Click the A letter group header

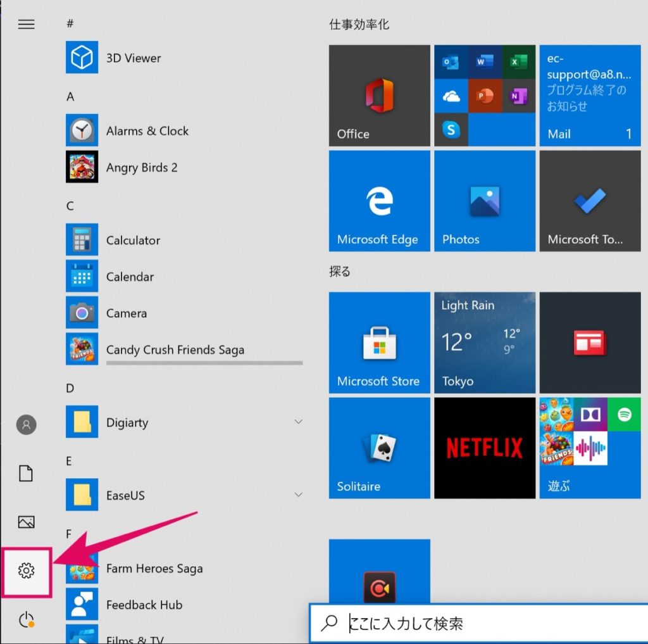70,96
